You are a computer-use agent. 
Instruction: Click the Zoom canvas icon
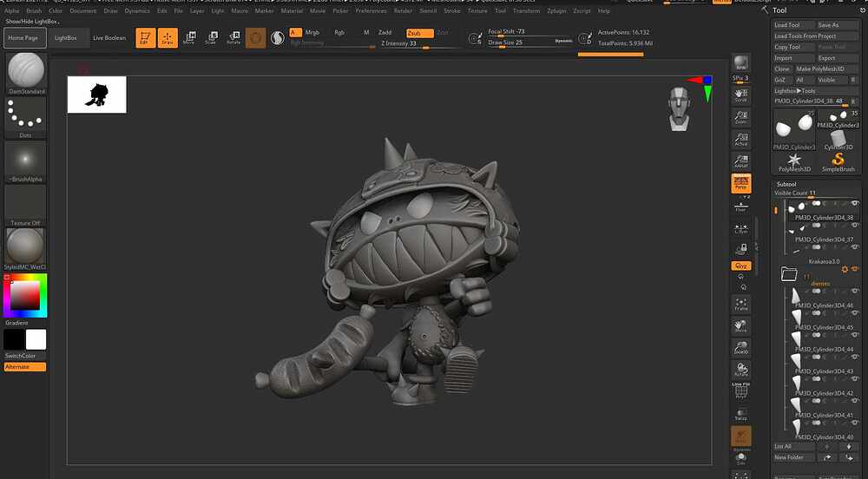pyautogui.click(x=740, y=116)
